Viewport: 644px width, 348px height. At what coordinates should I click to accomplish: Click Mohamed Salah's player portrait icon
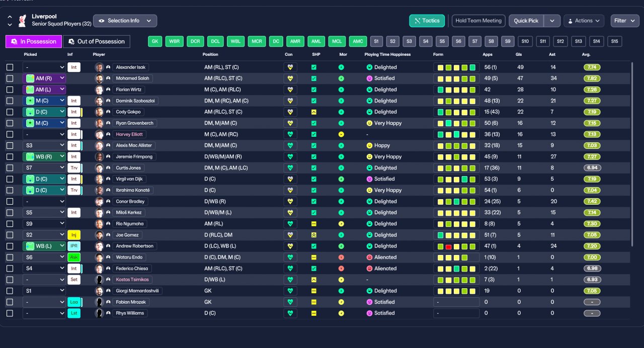[x=99, y=78]
